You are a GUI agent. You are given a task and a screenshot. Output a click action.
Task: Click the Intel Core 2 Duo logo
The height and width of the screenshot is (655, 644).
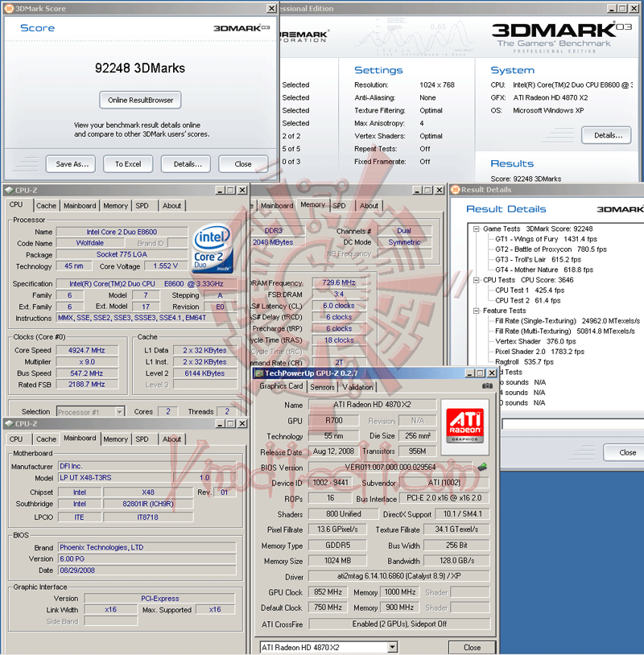click(212, 249)
